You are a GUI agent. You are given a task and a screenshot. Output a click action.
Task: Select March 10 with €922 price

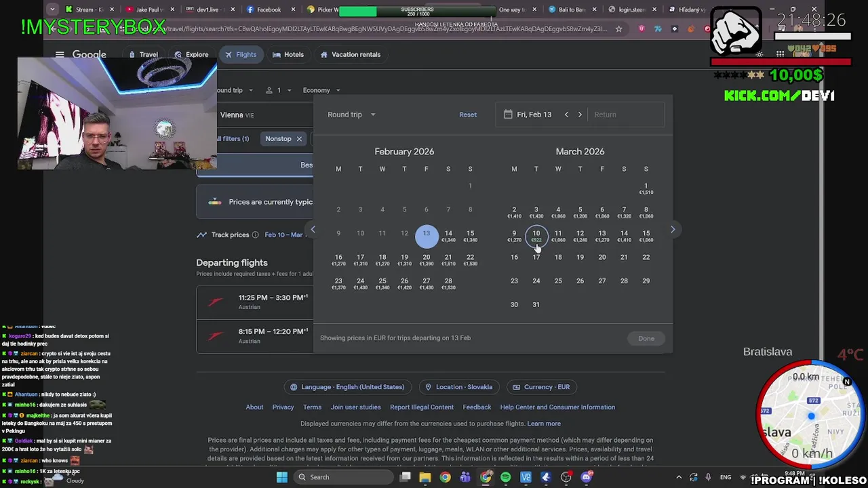536,236
